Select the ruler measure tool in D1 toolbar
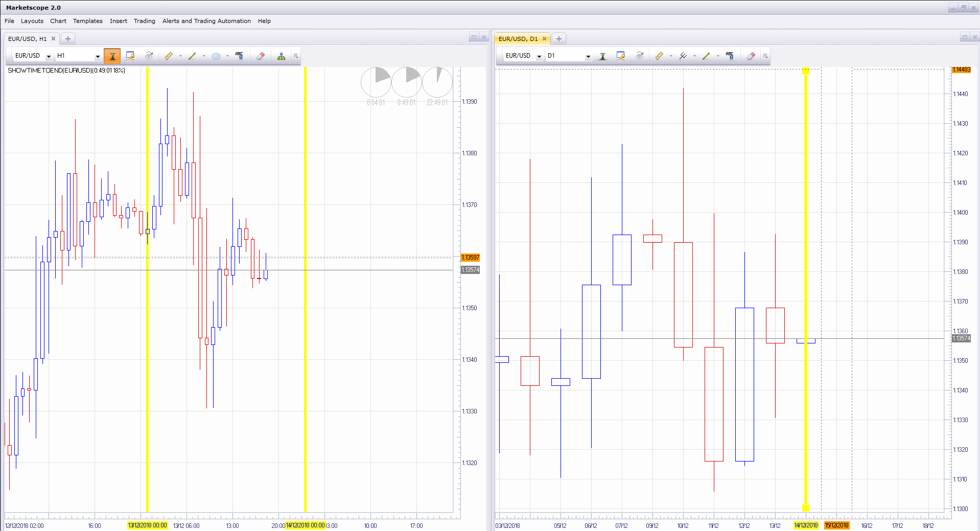Viewport: 980px width, 531px height. pos(659,56)
